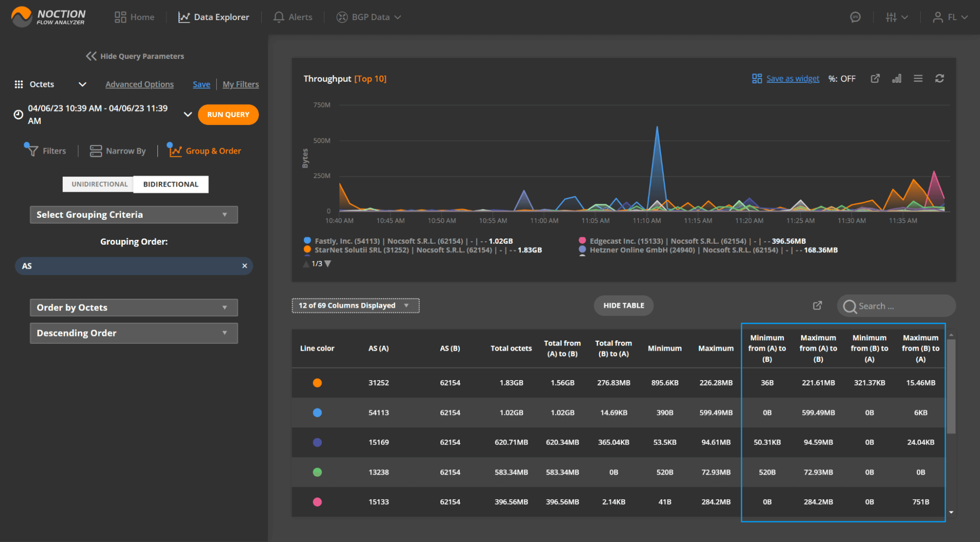This screenshot has width=980, height=542.
Task: Click the chart bar view icon
Action: coord(896,78)
